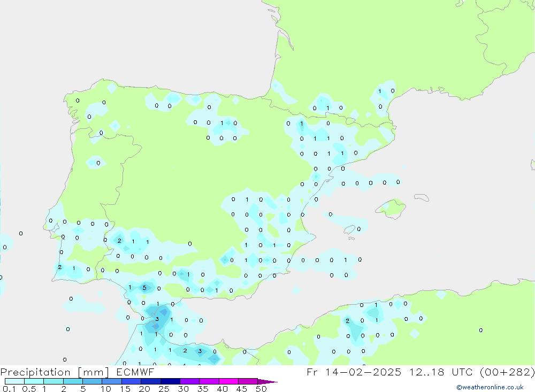
Task: Open the weatheronline.co.uk copyright link
Action: [x=490, y=387]
